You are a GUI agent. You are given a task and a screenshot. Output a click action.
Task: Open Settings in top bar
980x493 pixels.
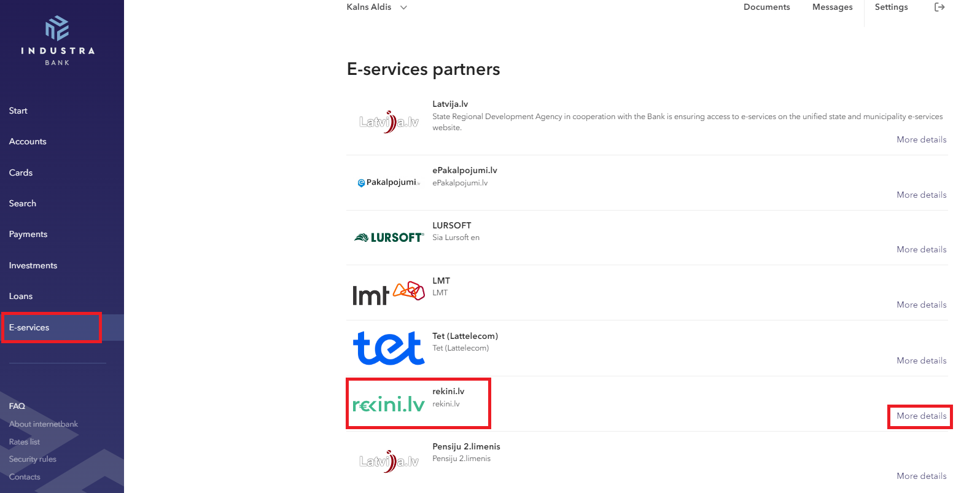(x=891, y=7)
